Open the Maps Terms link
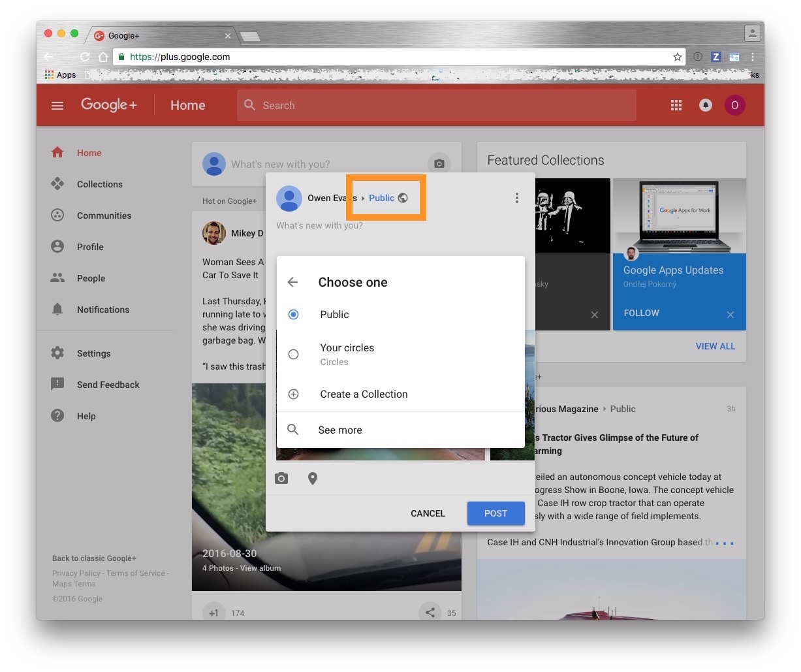Screen dimensions: 801x672 coord(74,584)
